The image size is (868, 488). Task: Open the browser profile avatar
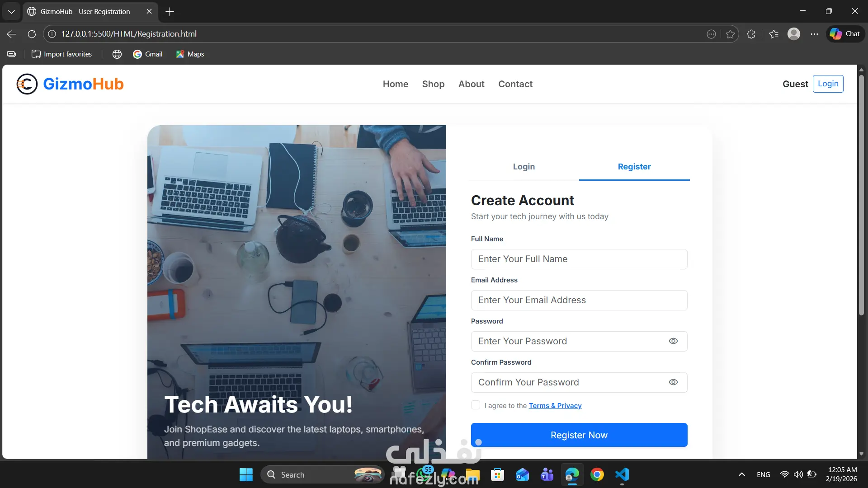click(793, 34)
